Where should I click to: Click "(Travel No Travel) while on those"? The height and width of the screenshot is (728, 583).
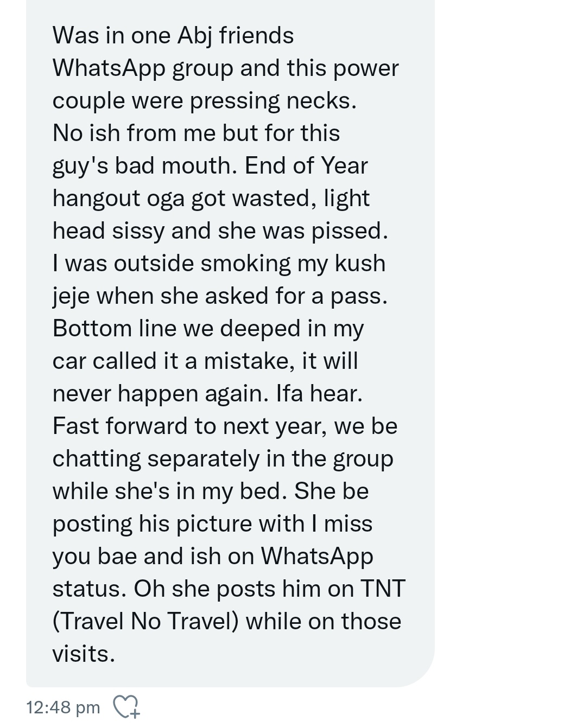pos(227,622)
